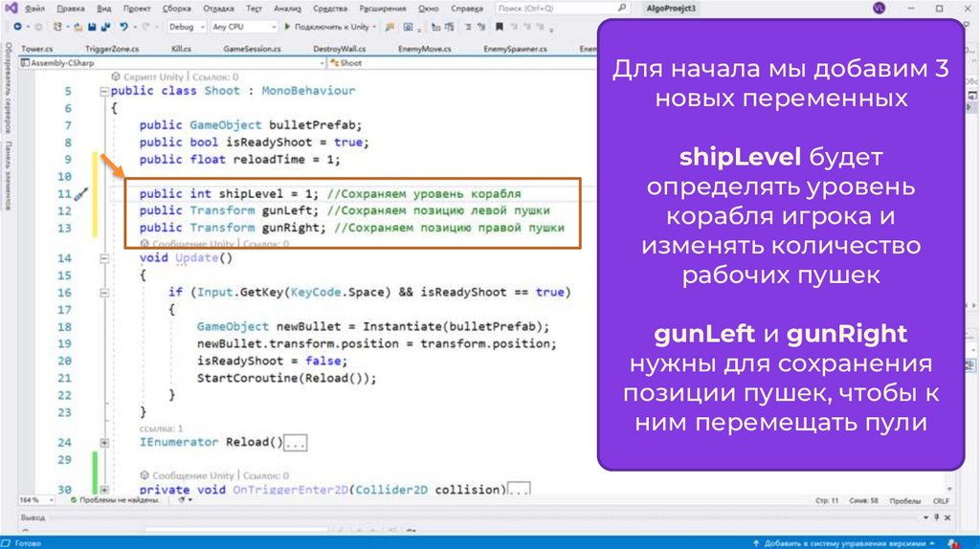Image resolution: width=980 pixels, height=549 pixels.
Task: Open the Assembly-CSharp project dropdown
Action: [x=172, y=63]
